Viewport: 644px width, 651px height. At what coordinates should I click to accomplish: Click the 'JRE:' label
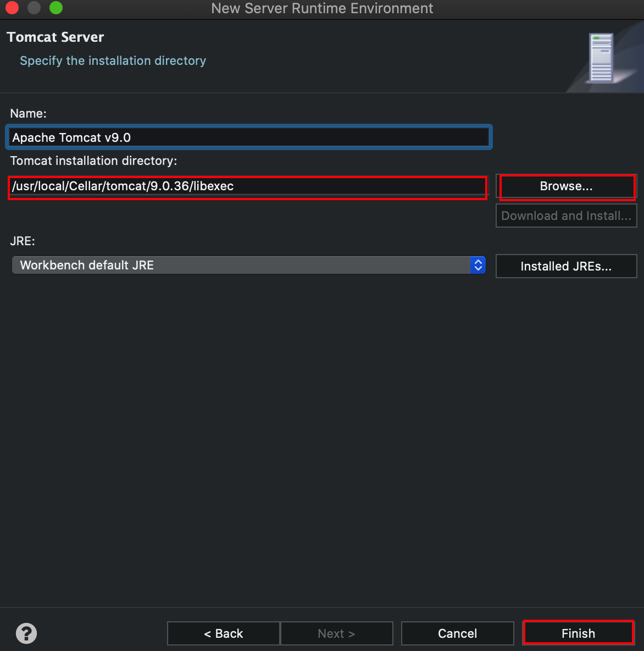[x=23, y=241]
